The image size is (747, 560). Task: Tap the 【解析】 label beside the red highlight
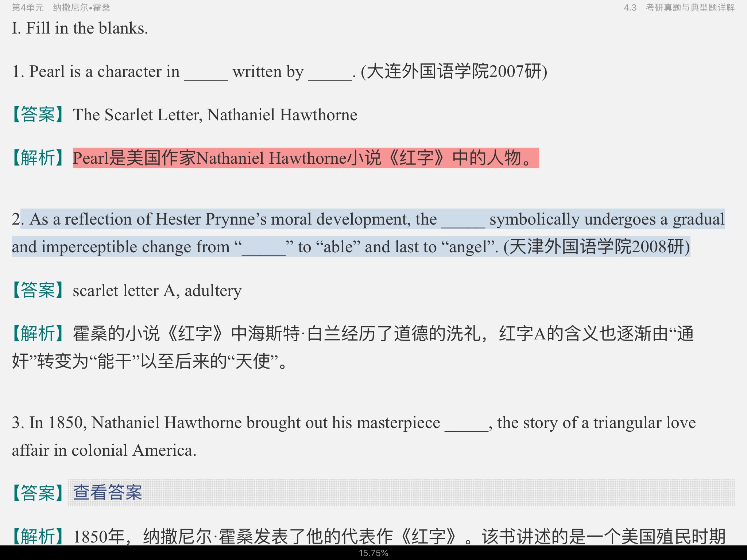point(38,158)
